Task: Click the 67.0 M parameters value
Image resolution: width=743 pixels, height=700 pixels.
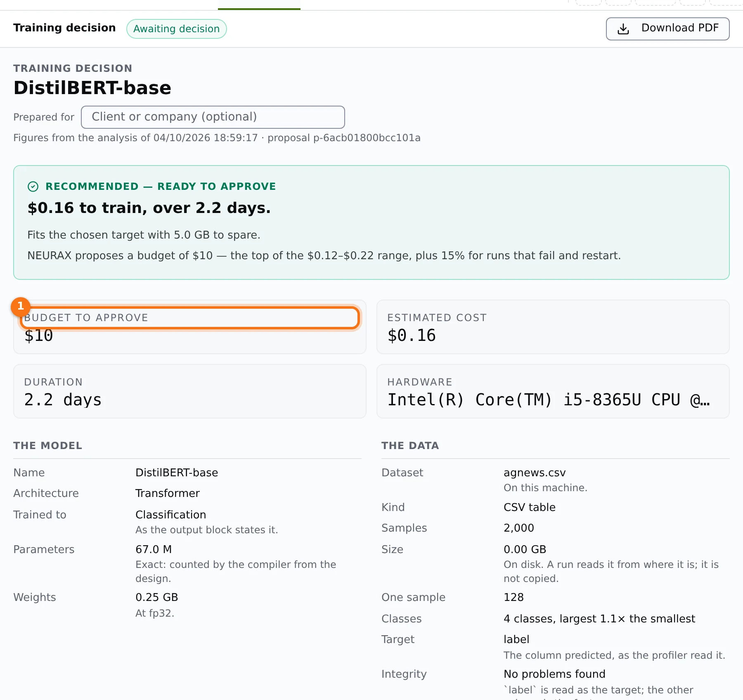Action: 154,549
